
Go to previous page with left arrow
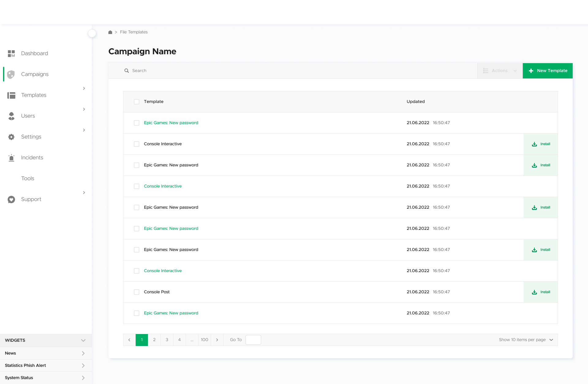tap(129, 340)
